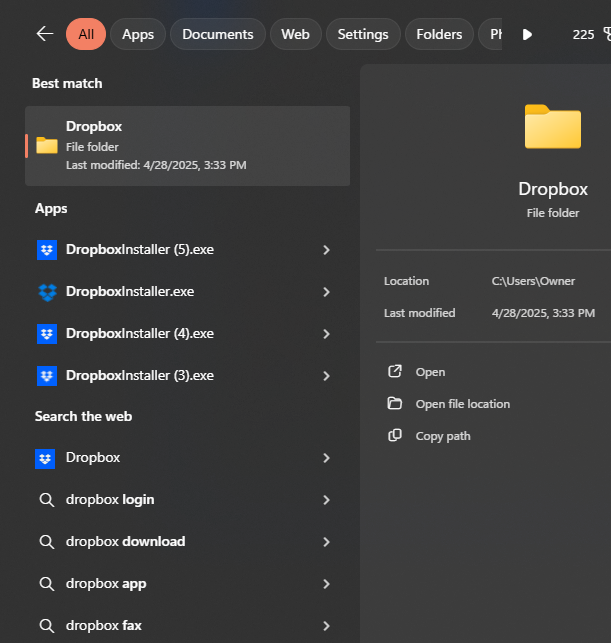The width and height of the screenshot is (611, 643).
Task: Expand the chevron for dropbox fax
Action: 326,626
